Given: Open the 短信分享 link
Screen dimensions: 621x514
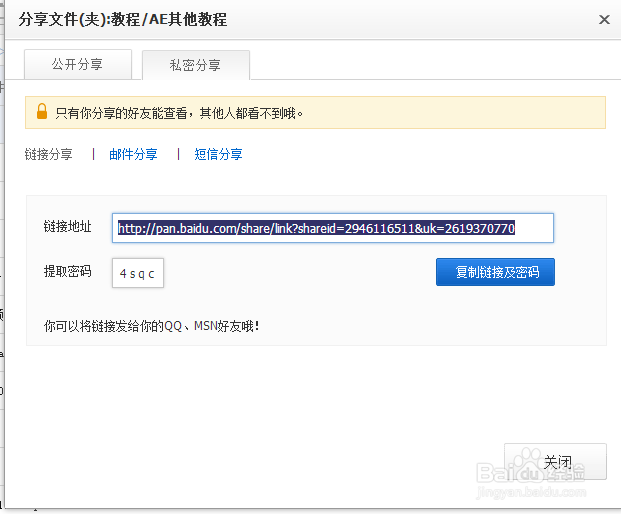Looking at the screenshot, I should [218, 154].
